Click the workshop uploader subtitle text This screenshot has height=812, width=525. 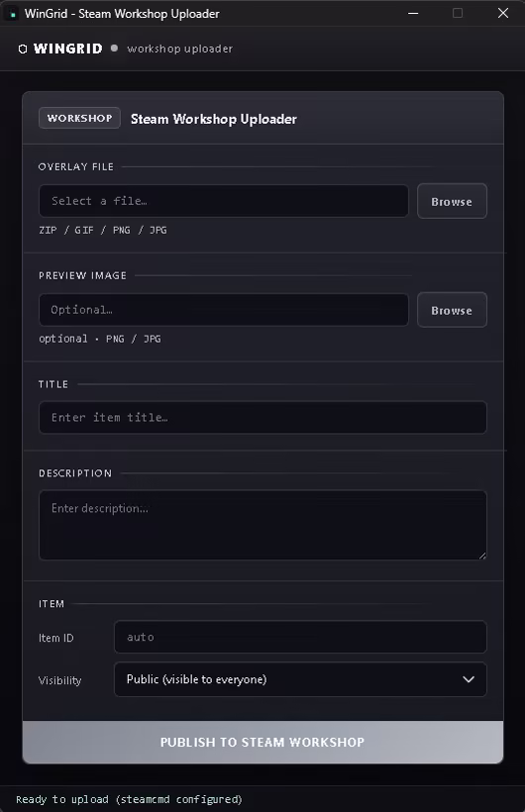click(x=180, y=49)
